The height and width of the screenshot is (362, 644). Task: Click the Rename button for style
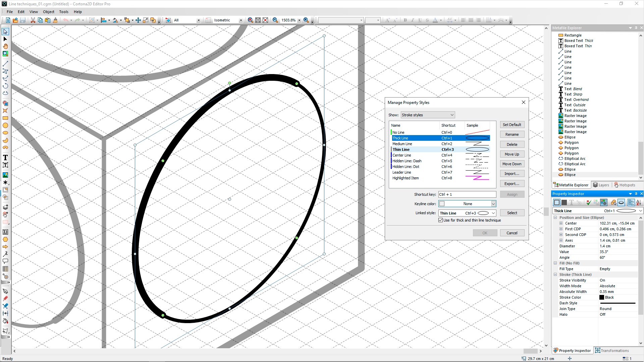click(512, 134)
